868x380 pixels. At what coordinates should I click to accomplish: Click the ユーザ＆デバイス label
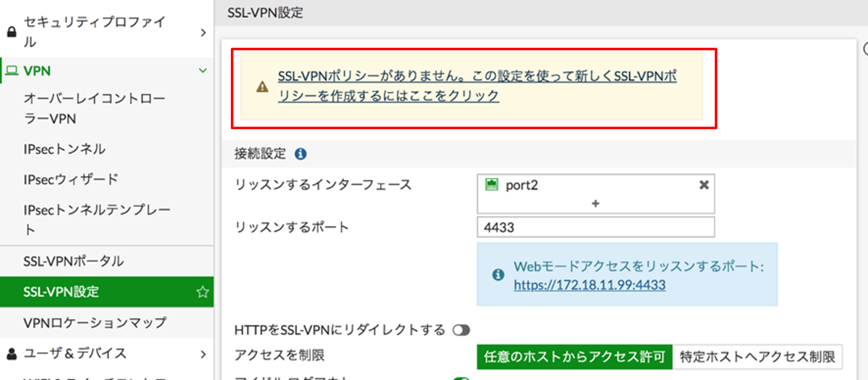pos(75,353)
